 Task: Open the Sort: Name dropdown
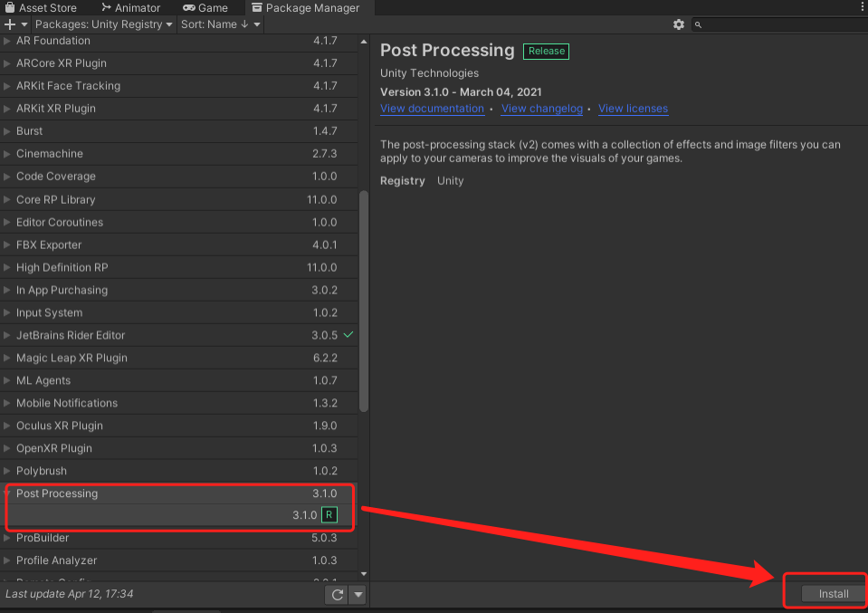coord(220,24)
